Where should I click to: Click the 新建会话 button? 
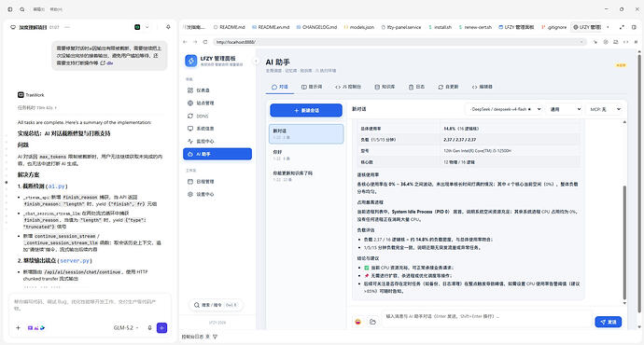[306, 110]
